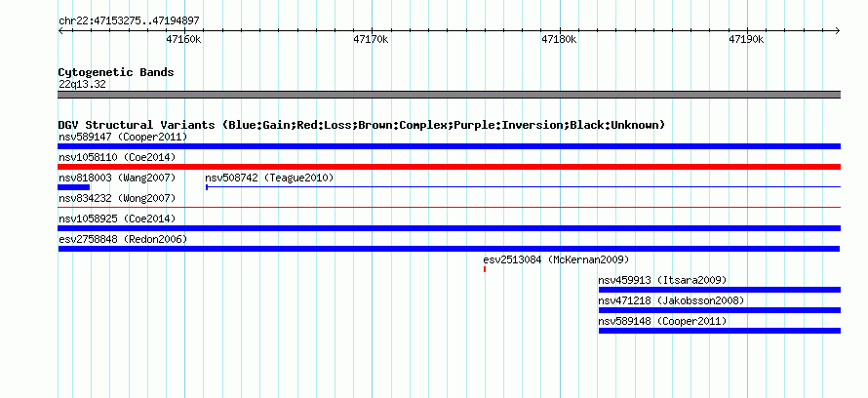Image resolution: width=868 pixels, height=398 pixels.
Task: Click the 47160k ruler tick label
Action: [183, 39]
